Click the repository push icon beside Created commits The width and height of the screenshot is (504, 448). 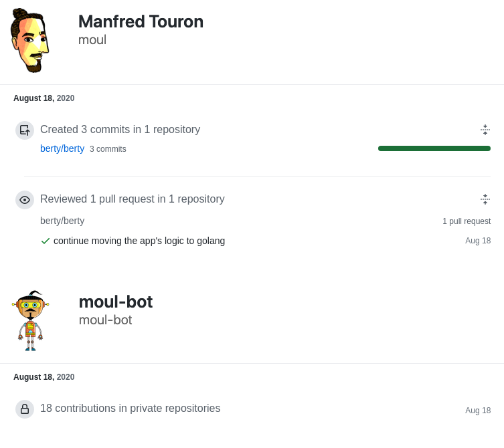pos(25,130)
